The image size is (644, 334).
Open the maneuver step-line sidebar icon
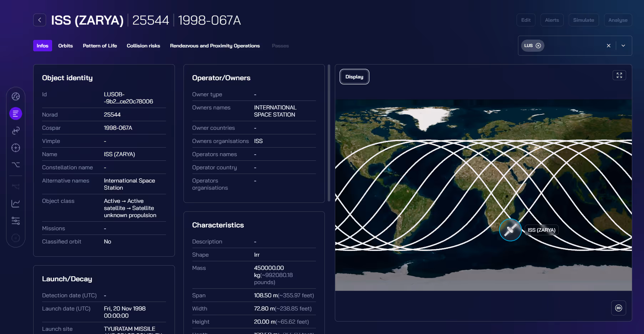tap(16, 165)
